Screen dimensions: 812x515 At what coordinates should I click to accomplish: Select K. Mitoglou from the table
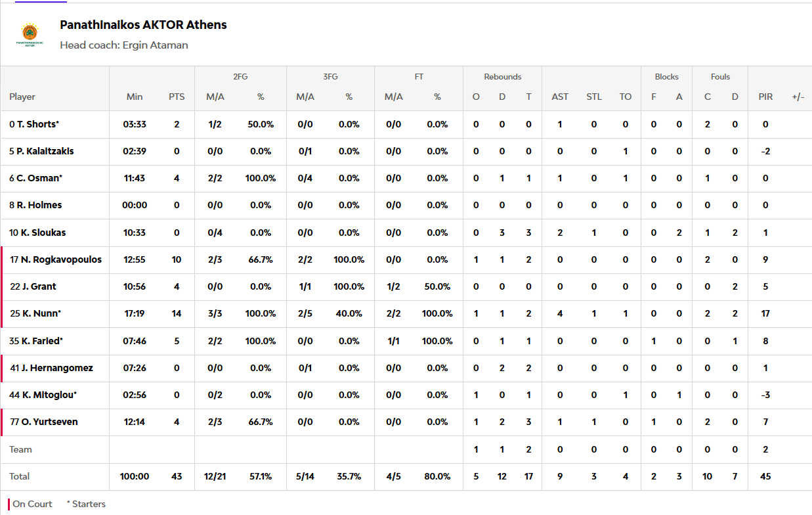pyautogui.click(x=47, y=395)
